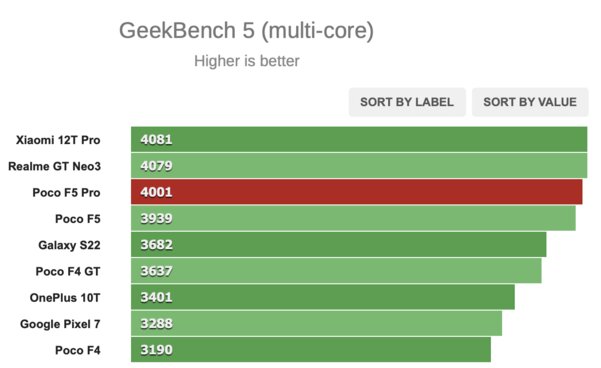Screen dimensions: 601x368
Task: Click the OnePlus 10T bar
Action: [323, 297]
